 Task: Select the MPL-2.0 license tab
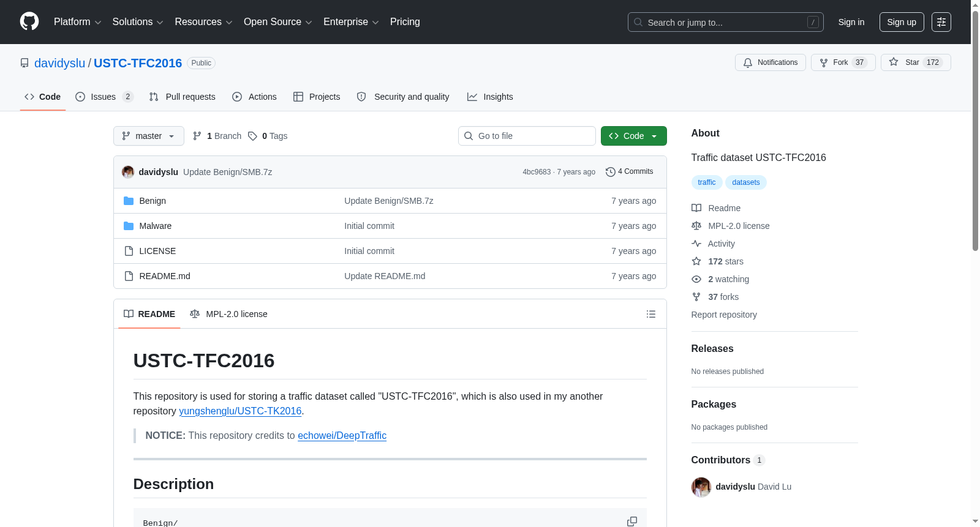pyautogui.click(x=228, y=314)
